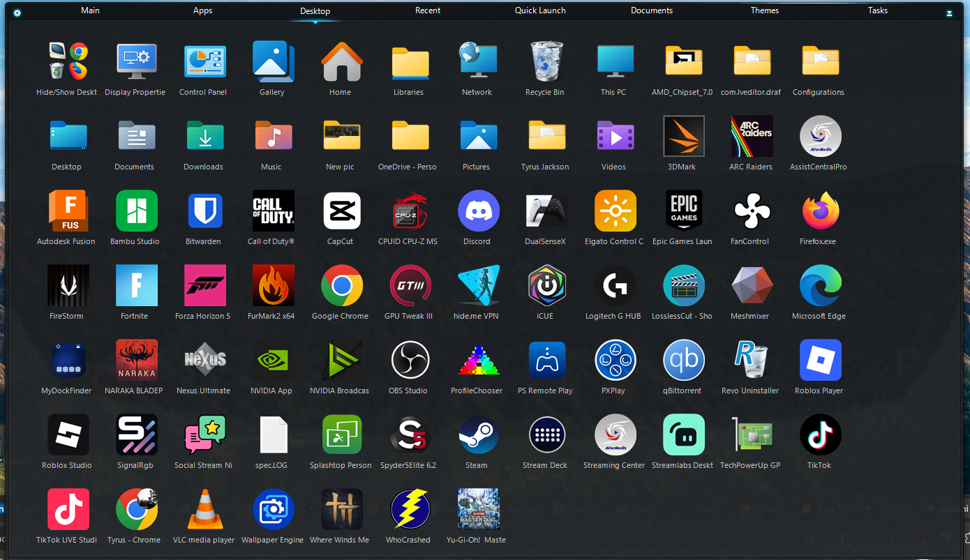The image size is (970, 560).
Task: Open settings gear in top-left corner
Action: (x=17, y=13)
